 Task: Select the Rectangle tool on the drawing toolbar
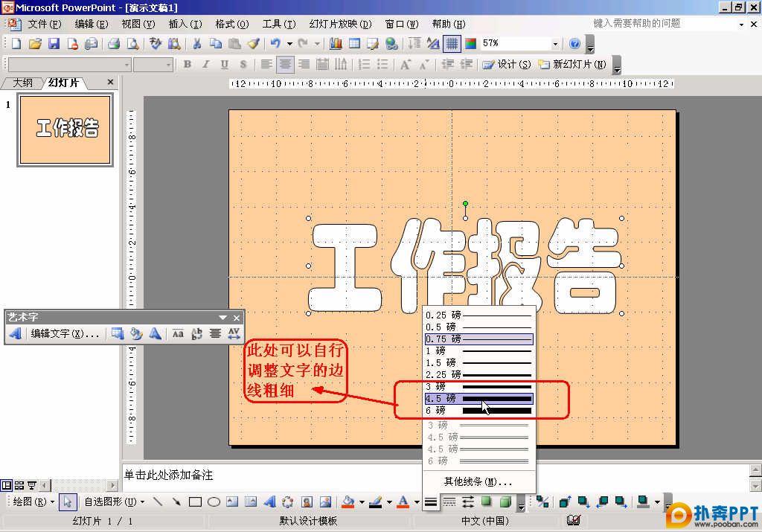coord(195,502)
